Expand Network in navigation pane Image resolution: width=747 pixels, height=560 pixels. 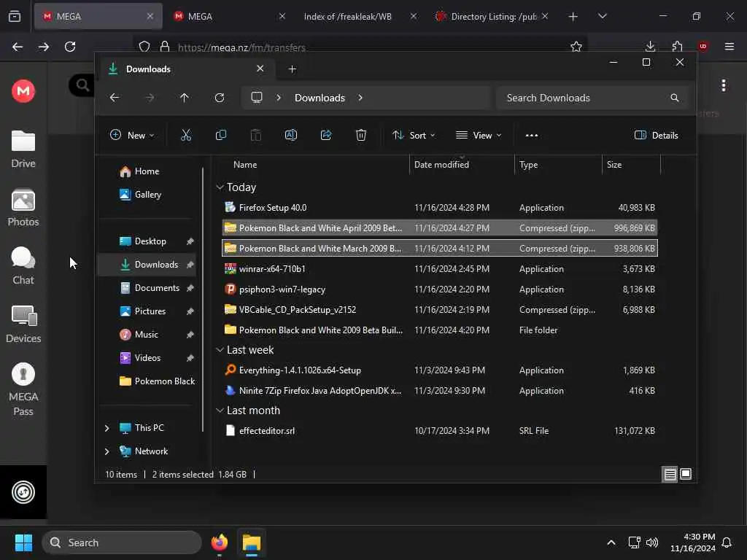(x=107, y=451)
